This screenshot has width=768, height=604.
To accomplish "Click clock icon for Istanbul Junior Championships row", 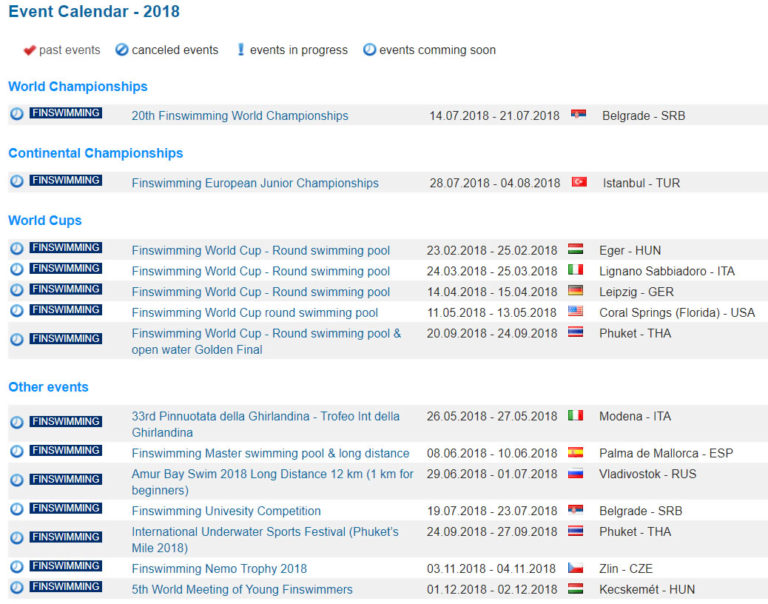I will point(17,181).
